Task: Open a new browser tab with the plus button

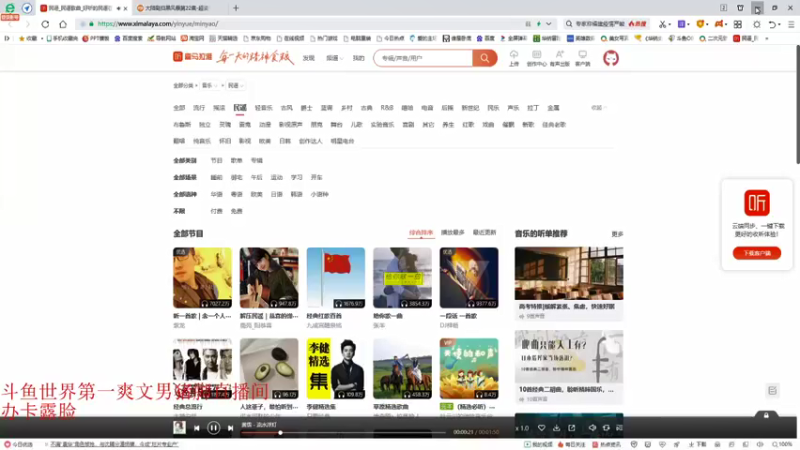Action: pos(236,8)
